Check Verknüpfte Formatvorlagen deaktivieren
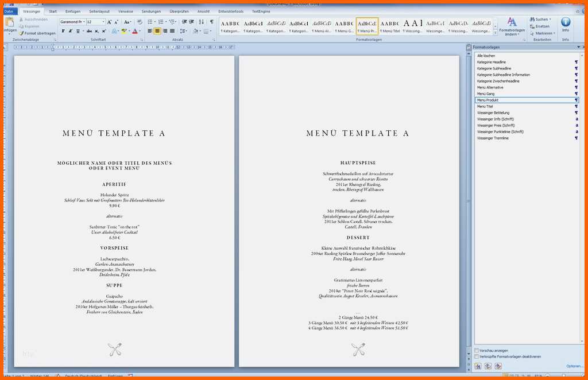 point(477,356)
